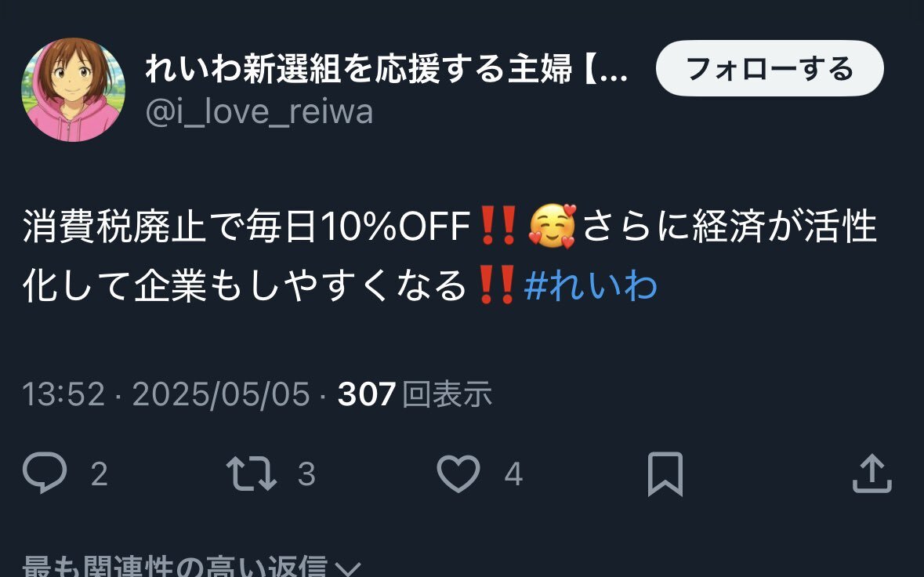The width and height of the screenshot is (924, 577).
Task: Tap the repost arrows icon
Action: click(252, 474)
